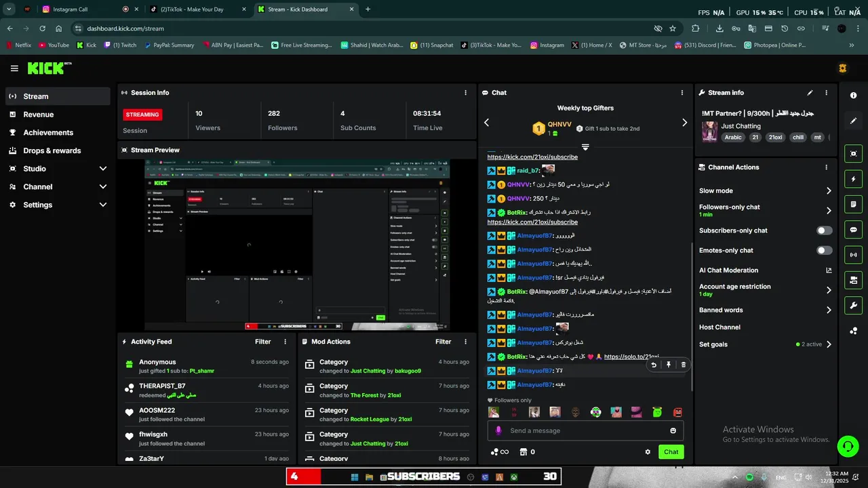Open a new browser tab
This screenshot has height=488, width=868.
(368, 9)
